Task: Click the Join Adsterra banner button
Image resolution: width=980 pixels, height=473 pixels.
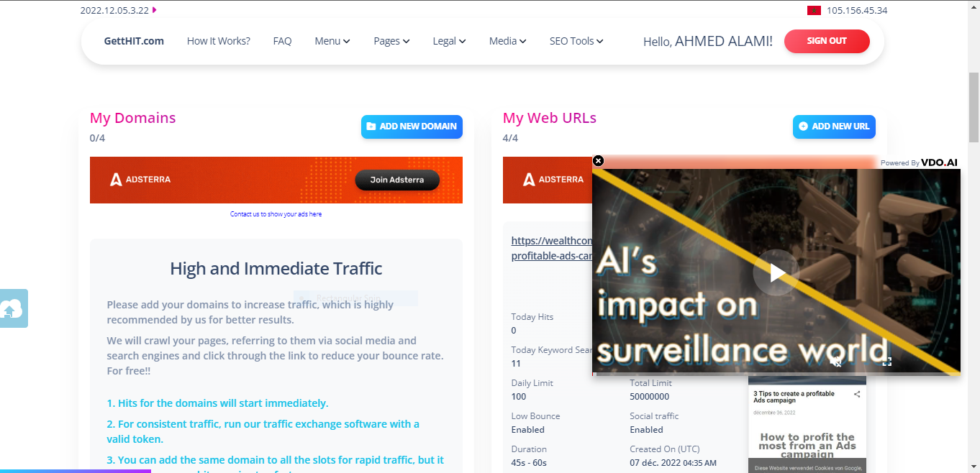Action: click(397, 180)
